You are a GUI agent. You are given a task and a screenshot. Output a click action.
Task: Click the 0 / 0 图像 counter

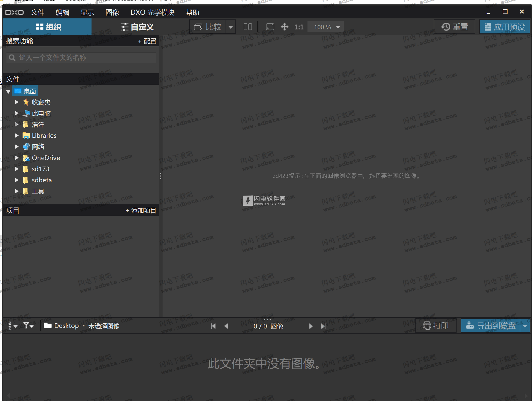(x=268, y=326)
